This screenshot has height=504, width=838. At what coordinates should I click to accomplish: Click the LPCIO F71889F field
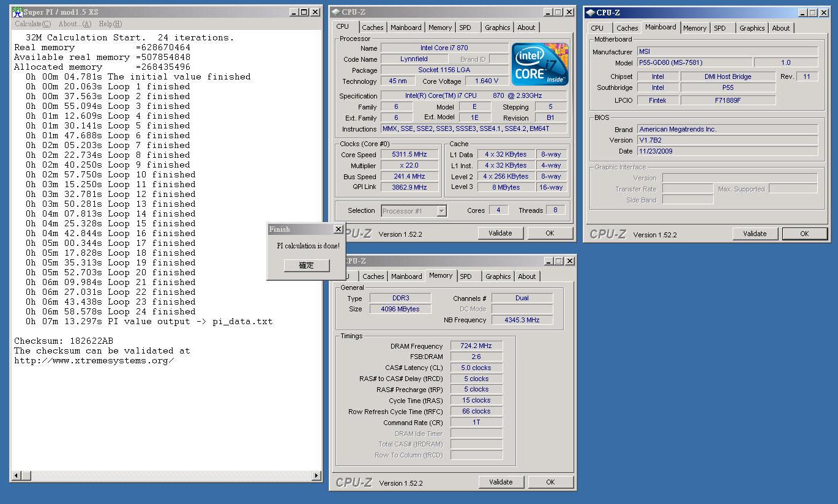tap(728, 100)
